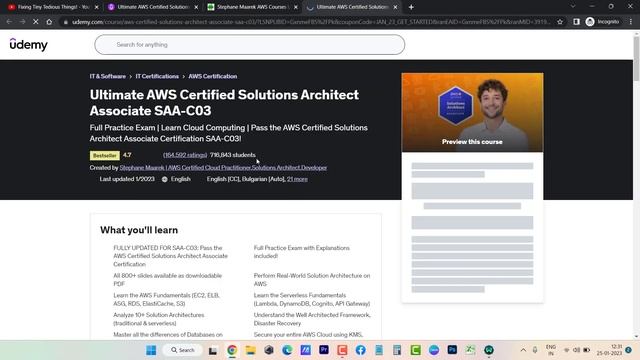This screenshot has height=360, width=640.
Task: Click 'All 800+ slides available' item
Action: (x=168, y=280)
